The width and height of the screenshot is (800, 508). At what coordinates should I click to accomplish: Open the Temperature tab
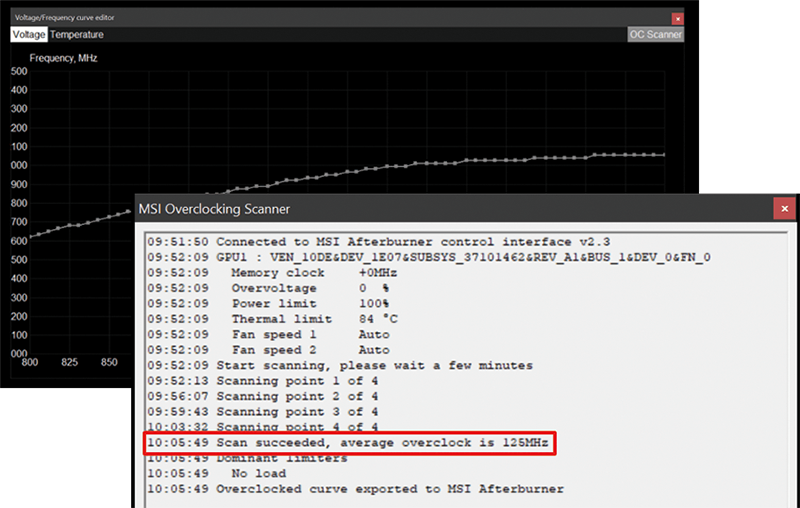pos(77,34)
